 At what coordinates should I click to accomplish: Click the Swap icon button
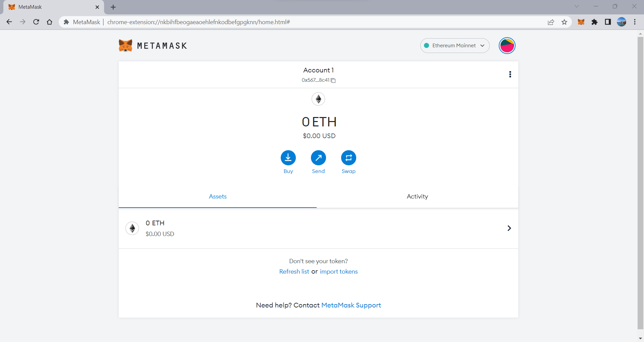click(x=348, y=158)
